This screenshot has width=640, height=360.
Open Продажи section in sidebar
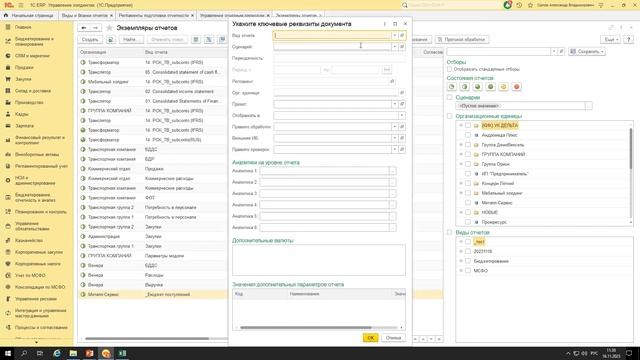click(24, 67)
